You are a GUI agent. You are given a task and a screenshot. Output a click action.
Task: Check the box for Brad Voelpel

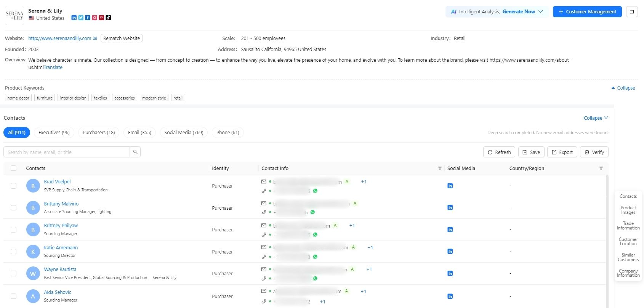coord(14,186)
